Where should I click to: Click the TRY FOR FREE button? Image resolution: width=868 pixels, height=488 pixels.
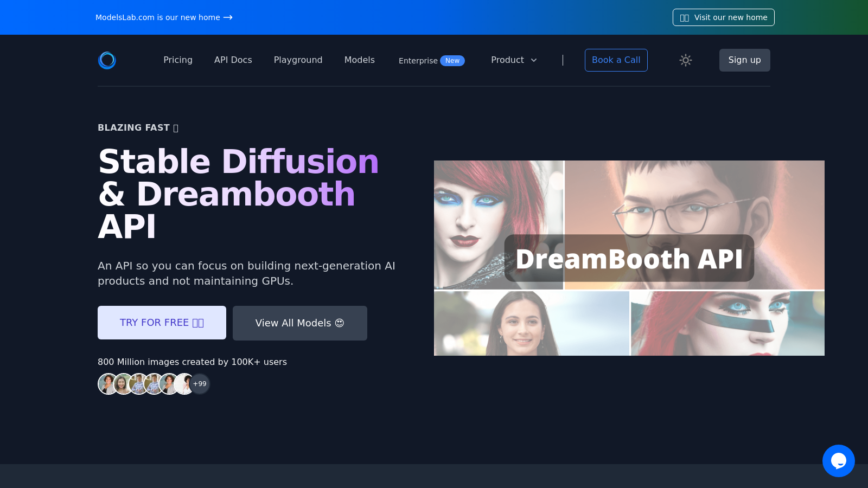point(162,322)
